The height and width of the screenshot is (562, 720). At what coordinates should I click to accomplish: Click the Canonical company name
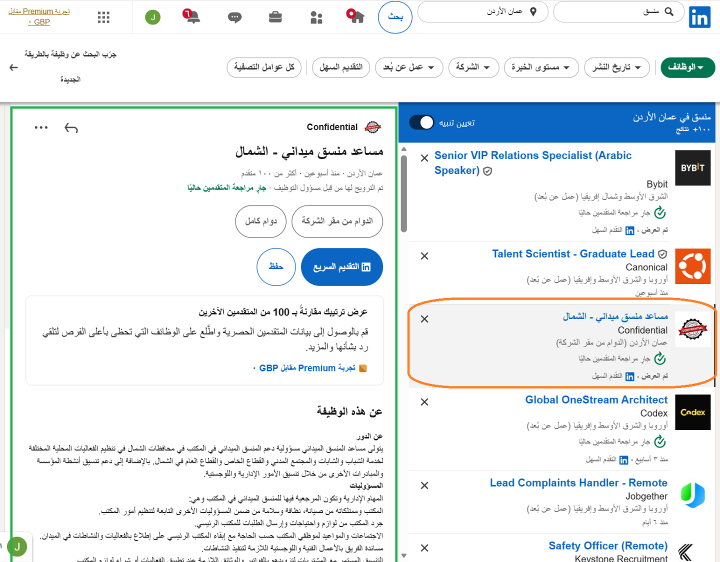pos(646,267)
